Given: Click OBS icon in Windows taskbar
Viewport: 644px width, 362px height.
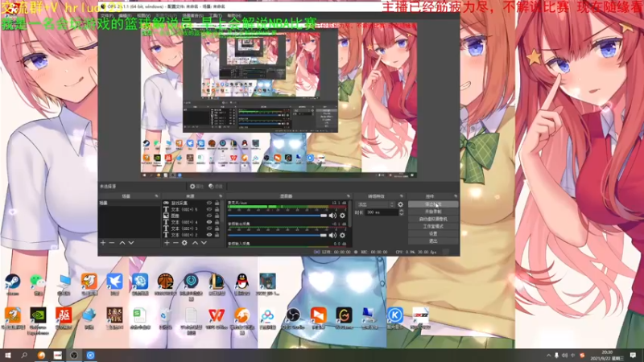Looking at the screenshot, I should click(x=74, y=355).
